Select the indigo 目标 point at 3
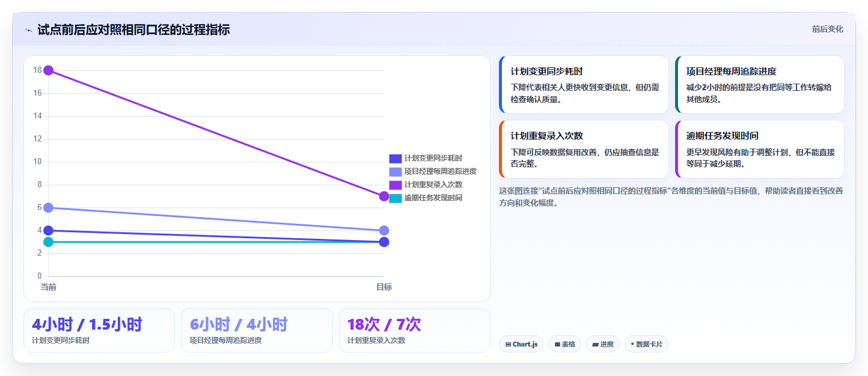Image resolution: width=868 pixels, height=376 pixels. (x=384, y=242)
